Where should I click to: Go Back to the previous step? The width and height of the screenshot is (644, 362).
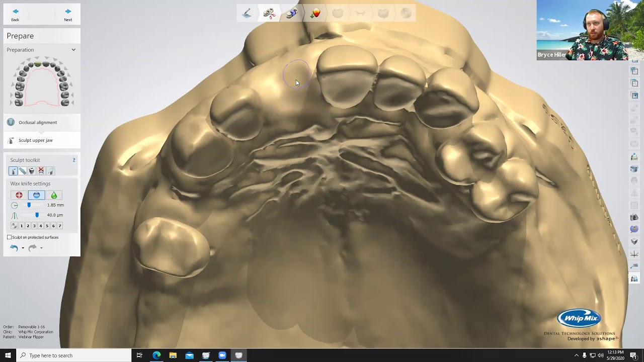[x=15, y=15]
